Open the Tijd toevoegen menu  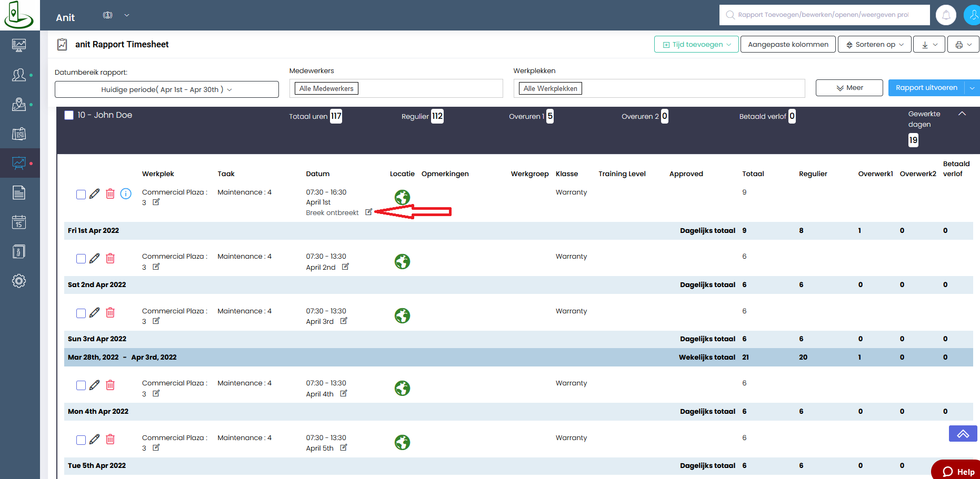coord(696,45)
